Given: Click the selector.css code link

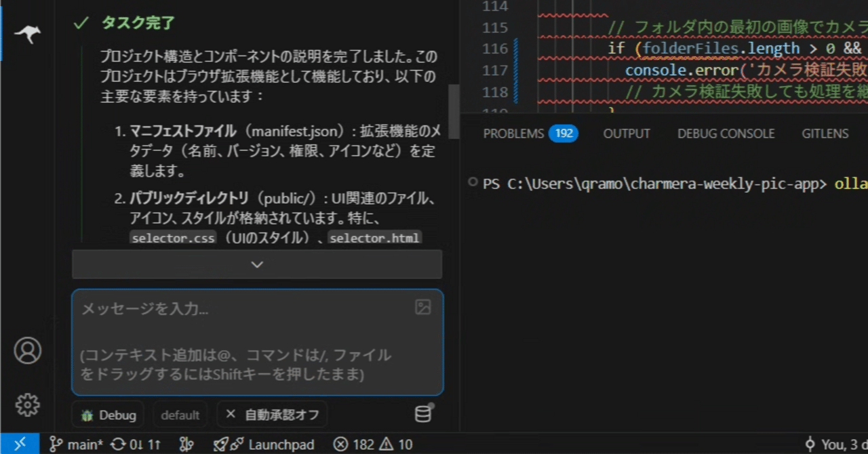Looking at the screenshot, I should (x=172, y=237).
